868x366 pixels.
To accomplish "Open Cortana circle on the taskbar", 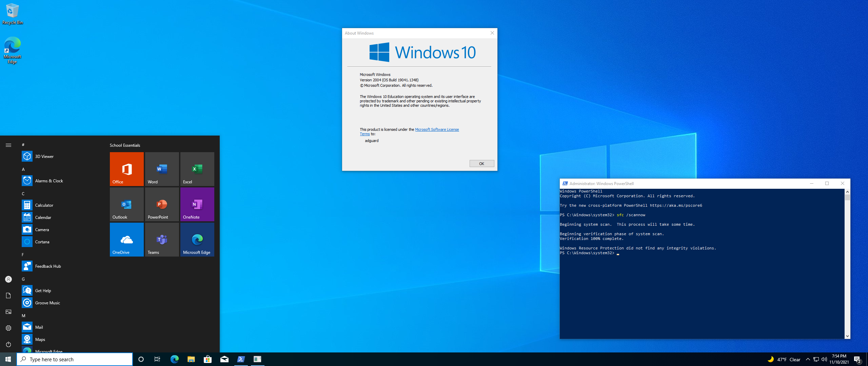I will (x=141, y=359).
